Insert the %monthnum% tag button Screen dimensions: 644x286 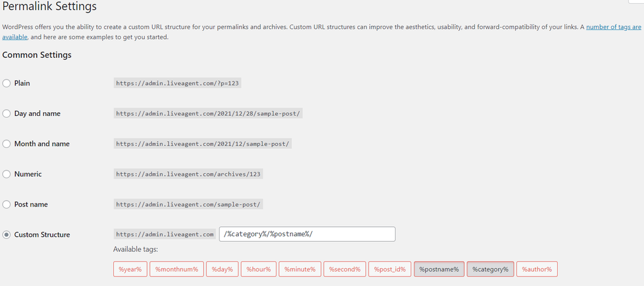tap(177, 269)
